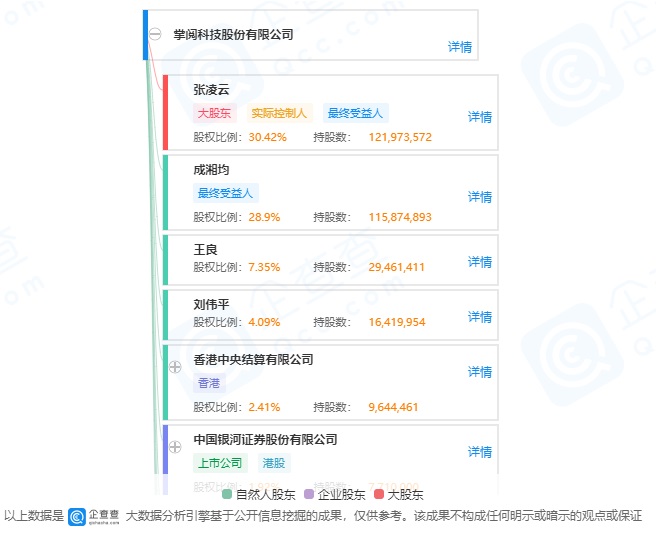This screenshot has height=536, width=656.
Task: Click the purple 企业股东 legend swatch
Action: (309, 494)
